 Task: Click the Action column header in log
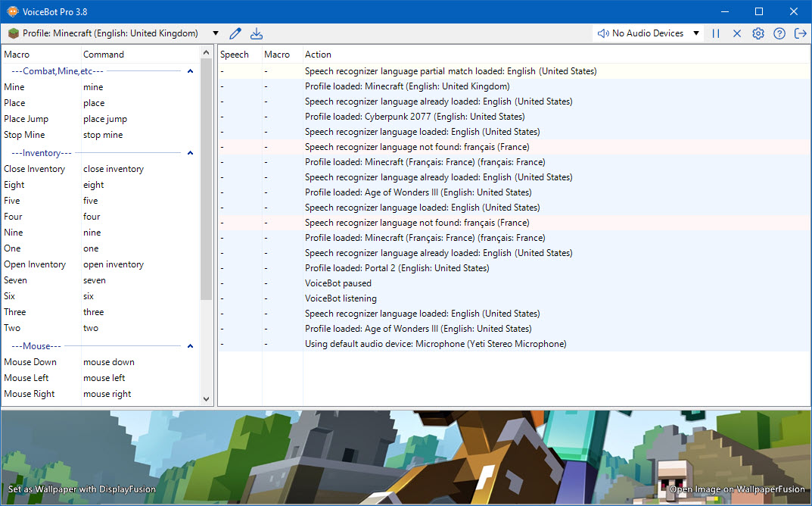tap(318, 55)
